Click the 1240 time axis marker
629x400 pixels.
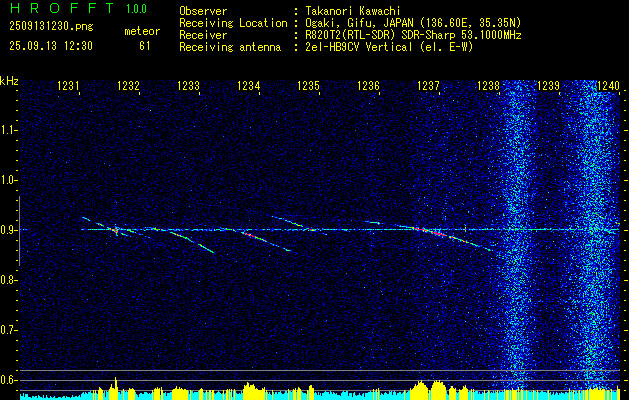point(609,85)
